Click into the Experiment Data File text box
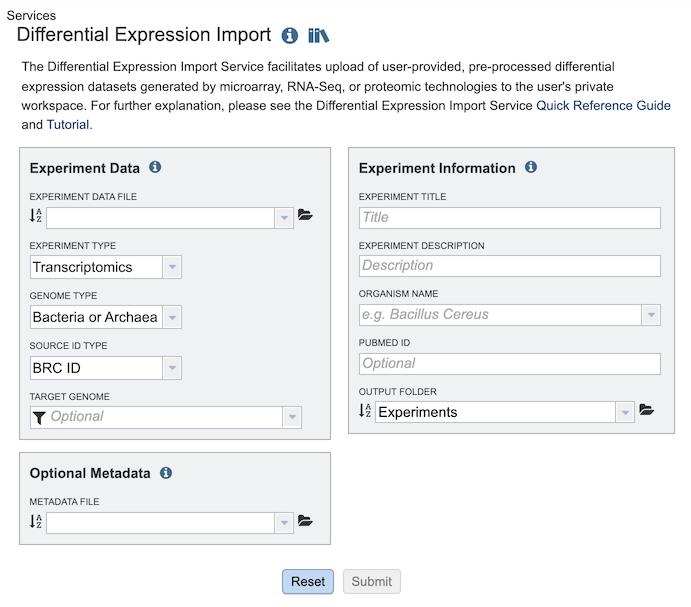Viewport: 691px width, 607px height. [x=160, y=218]
